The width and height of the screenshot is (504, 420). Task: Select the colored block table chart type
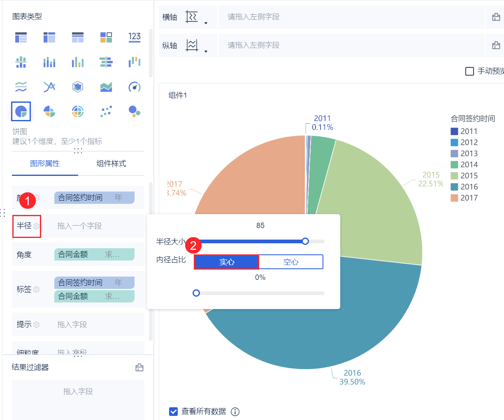tap(106, 37)
